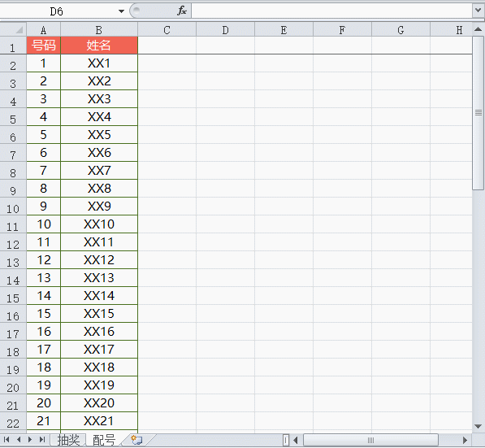
Task: Select number 18 cell in column A
Action: click(x=44, y=368)
